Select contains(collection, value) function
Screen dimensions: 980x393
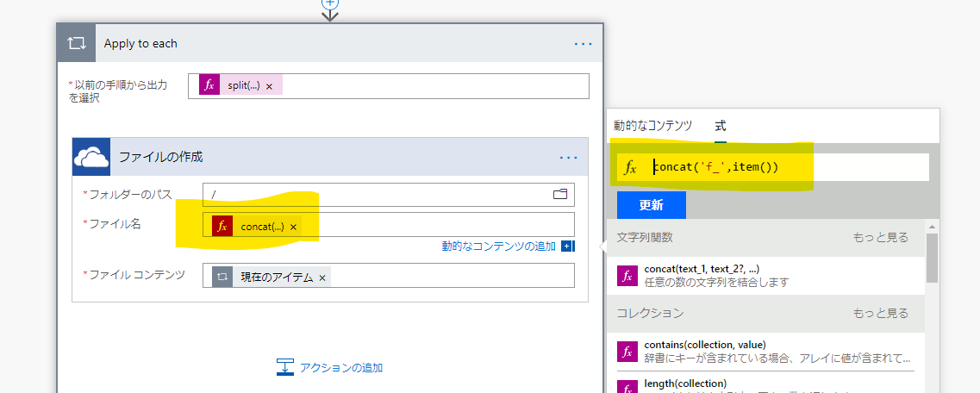point(765,352)
